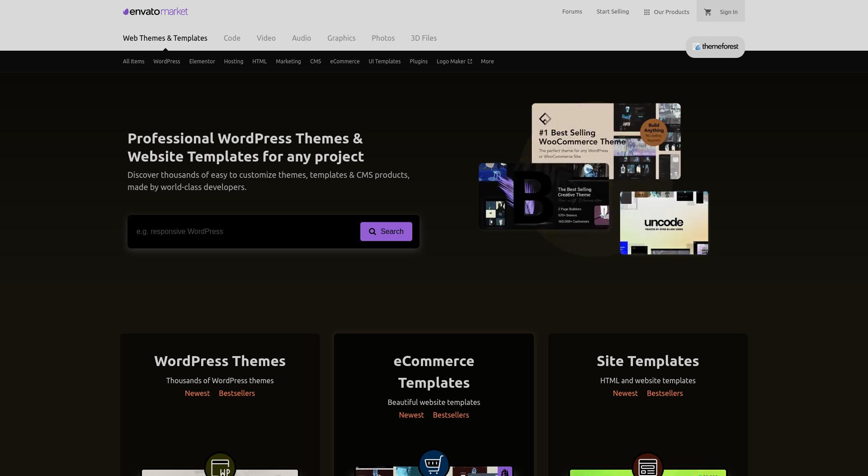Open UI Templates in sub-navigation
This screenshot has height=476, width=868.
(x=385, y=62)
